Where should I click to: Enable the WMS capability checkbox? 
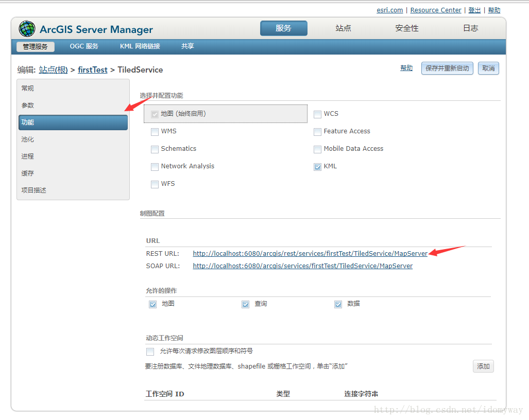155,132
